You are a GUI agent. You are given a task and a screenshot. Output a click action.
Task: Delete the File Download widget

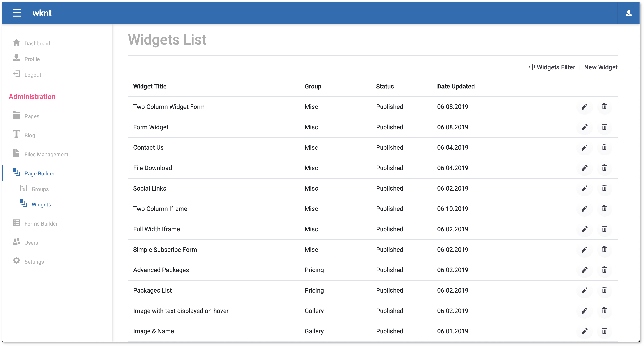(x=604, y=168)
